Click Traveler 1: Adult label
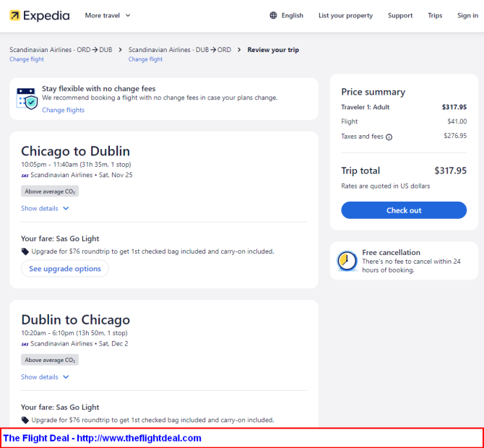484x448 pixels. (x=365, y=107)
